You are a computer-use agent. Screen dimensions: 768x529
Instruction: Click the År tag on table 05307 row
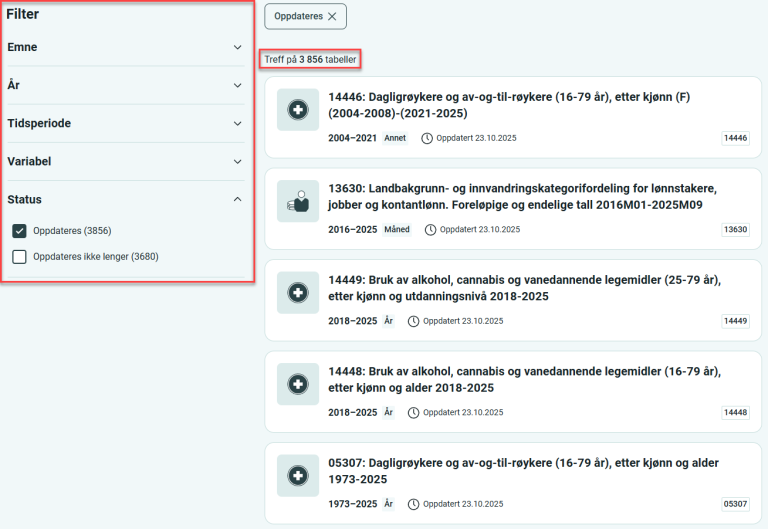pos(388,504)
